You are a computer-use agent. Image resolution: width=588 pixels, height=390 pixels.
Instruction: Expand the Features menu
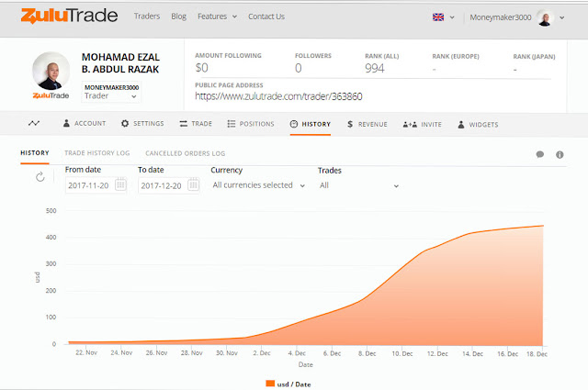pos(217,17)
